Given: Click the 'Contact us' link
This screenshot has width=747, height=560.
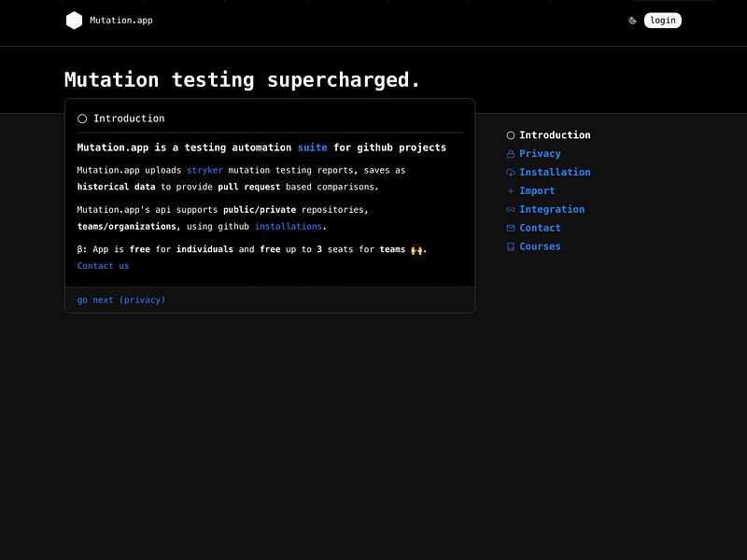Looking at the screenshot, I should [x=103, y=266].
